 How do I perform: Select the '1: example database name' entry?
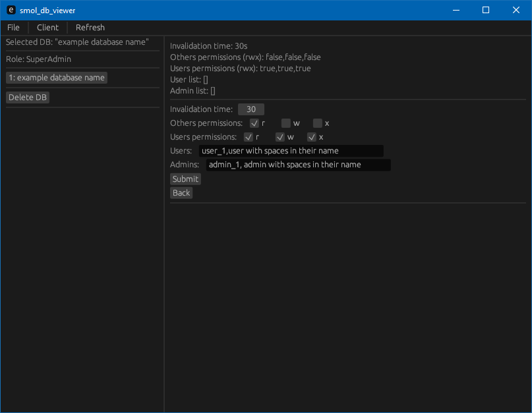point(57,78)
